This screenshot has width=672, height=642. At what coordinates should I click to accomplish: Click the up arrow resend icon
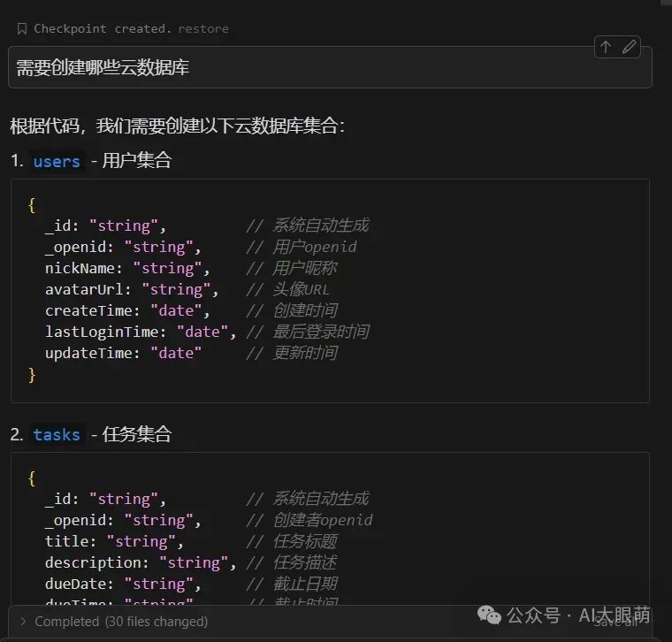pos(606,48)
